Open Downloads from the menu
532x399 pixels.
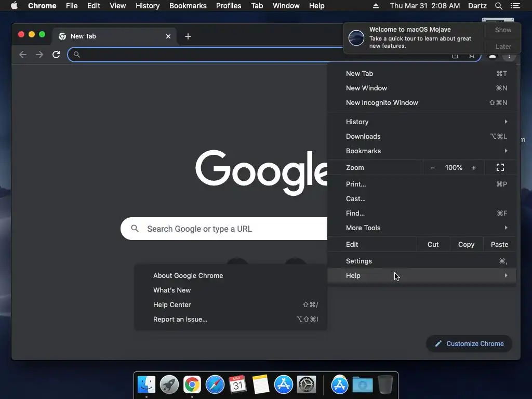tap(422, 137)
